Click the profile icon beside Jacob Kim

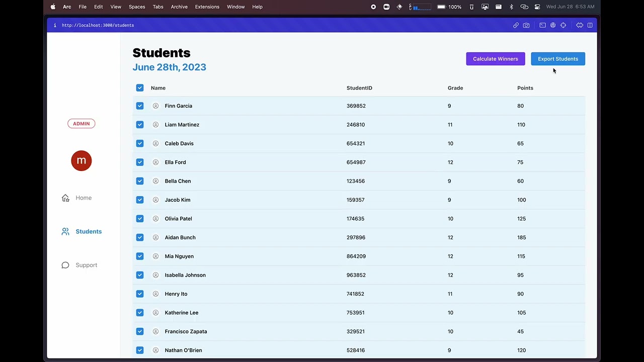coord(155,200)
